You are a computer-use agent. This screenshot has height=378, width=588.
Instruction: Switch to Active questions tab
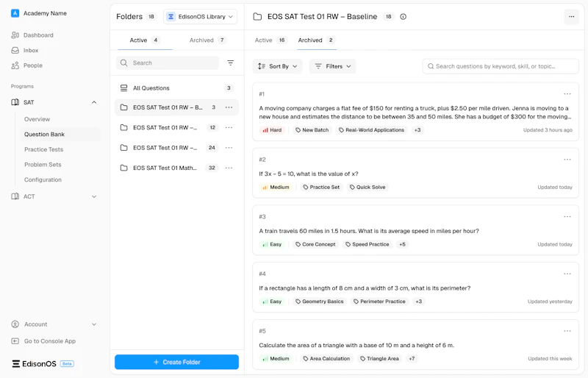[270, 40]
